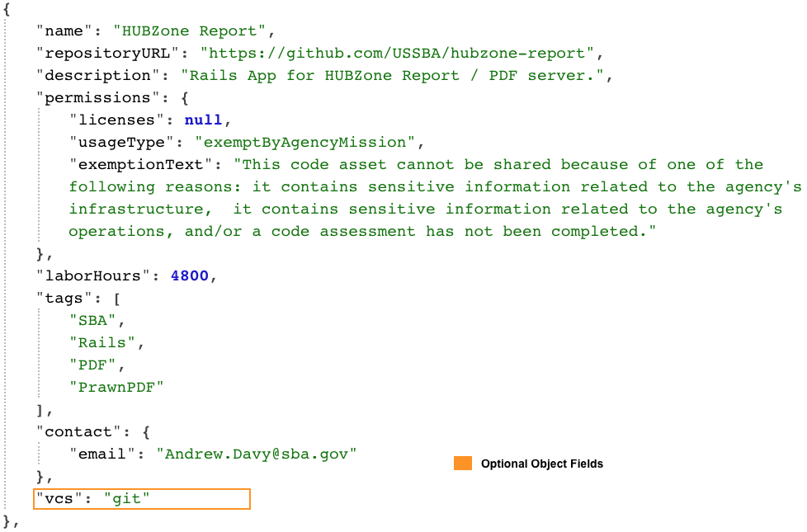The width and height of the screenshot is (807, 532).
Task: Click the null licenses value
Action: [x=203, y=120]
